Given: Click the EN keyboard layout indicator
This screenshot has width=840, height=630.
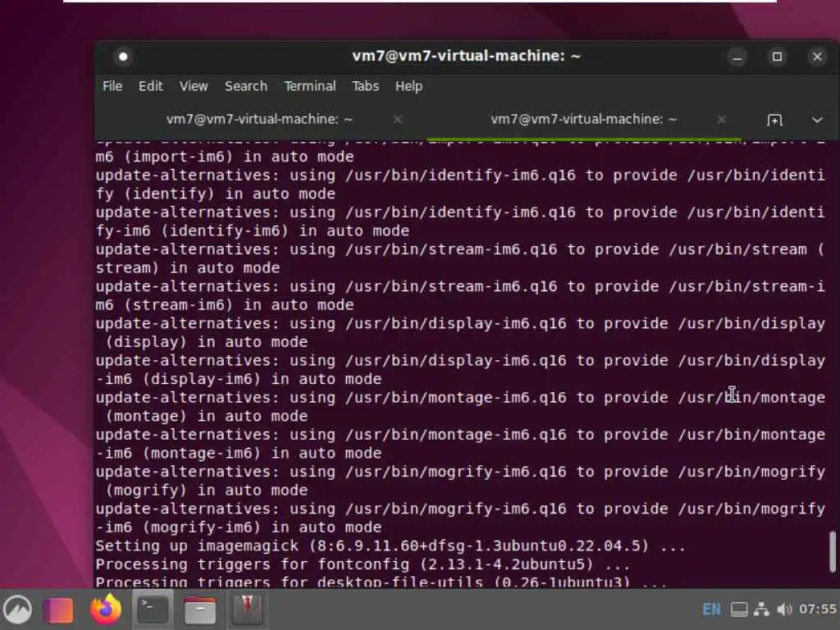Looking at the screenshot, I should click(x=711, y=609).
